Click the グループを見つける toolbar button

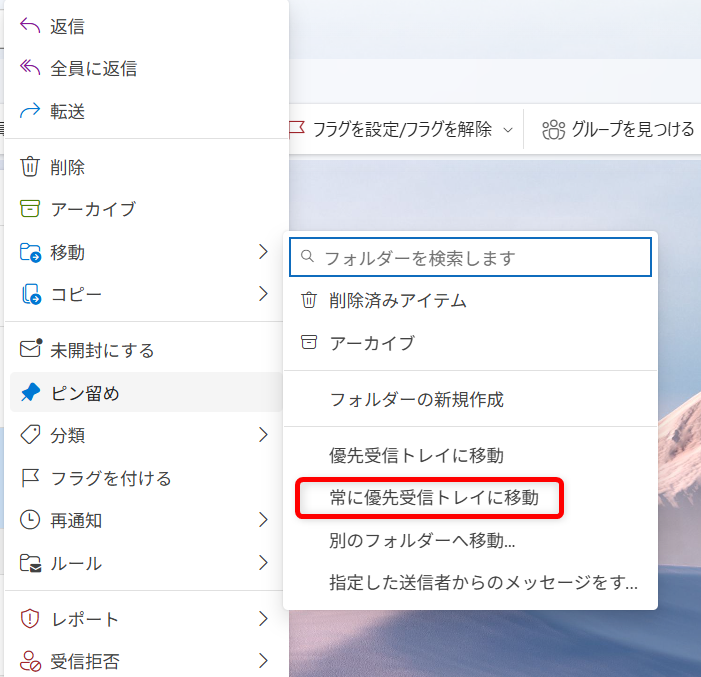(x=618, y=129)
